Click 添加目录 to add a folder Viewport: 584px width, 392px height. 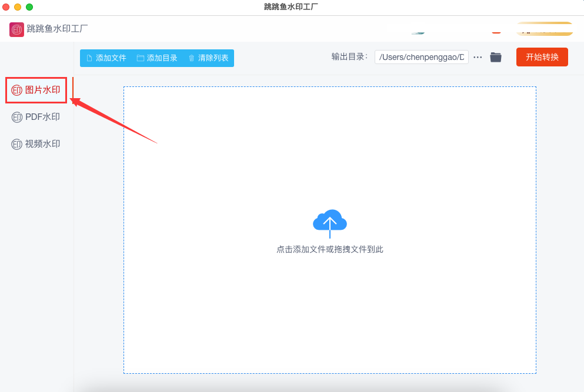[x=157, y=58]
